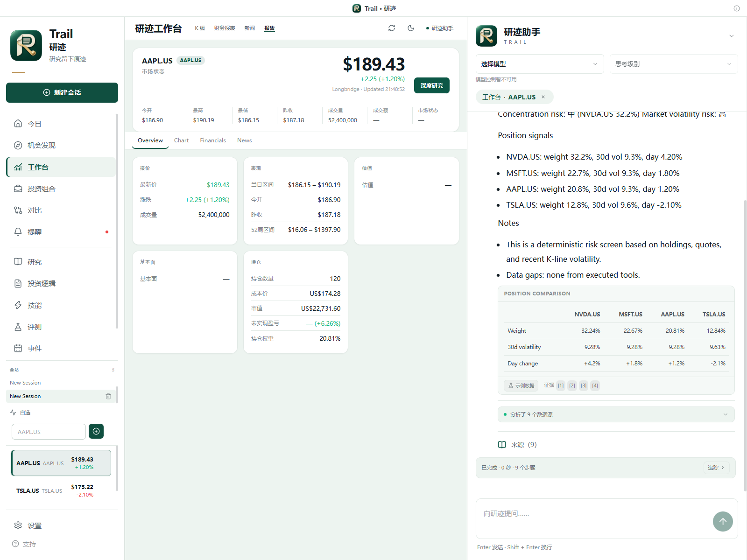
Task: Open the 选择模型 model dropdown
Action: pyautogui.click(x=540, y=64)
